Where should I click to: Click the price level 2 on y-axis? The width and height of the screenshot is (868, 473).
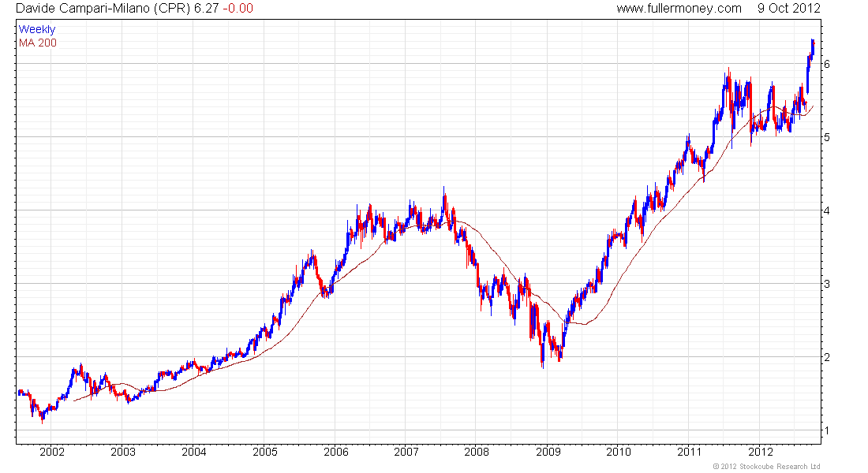coord(827,357)
